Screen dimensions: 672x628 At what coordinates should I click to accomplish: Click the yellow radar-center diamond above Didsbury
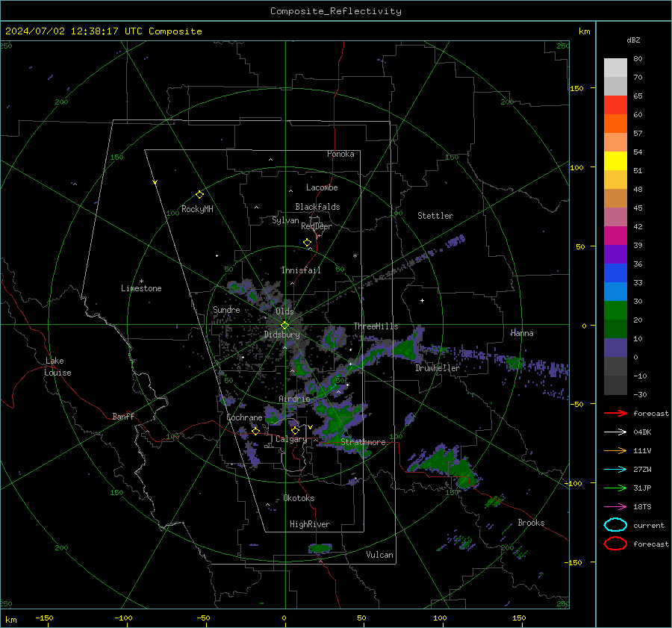284,326
